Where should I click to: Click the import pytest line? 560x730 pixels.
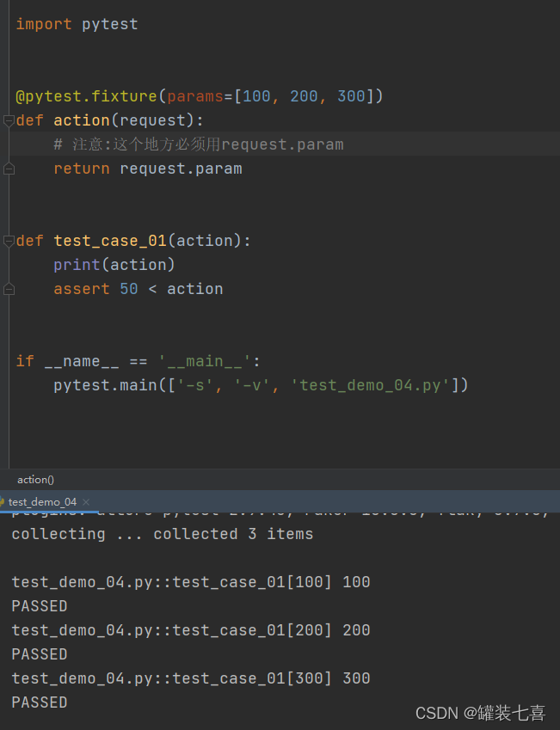click(x=77, y=24)
